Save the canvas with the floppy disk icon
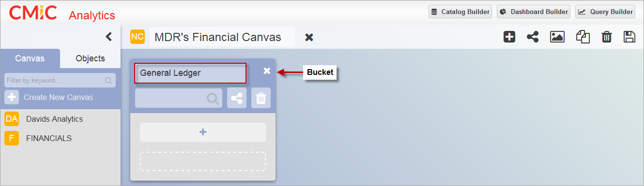Screen dimensions: 644x186 click(629, 37)
